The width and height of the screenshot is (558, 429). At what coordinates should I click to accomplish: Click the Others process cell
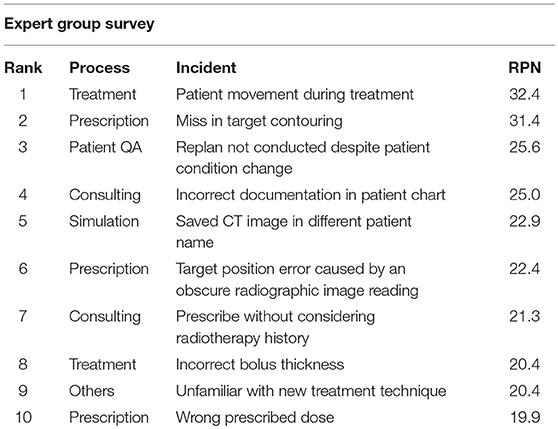click(x=92, y=391)
